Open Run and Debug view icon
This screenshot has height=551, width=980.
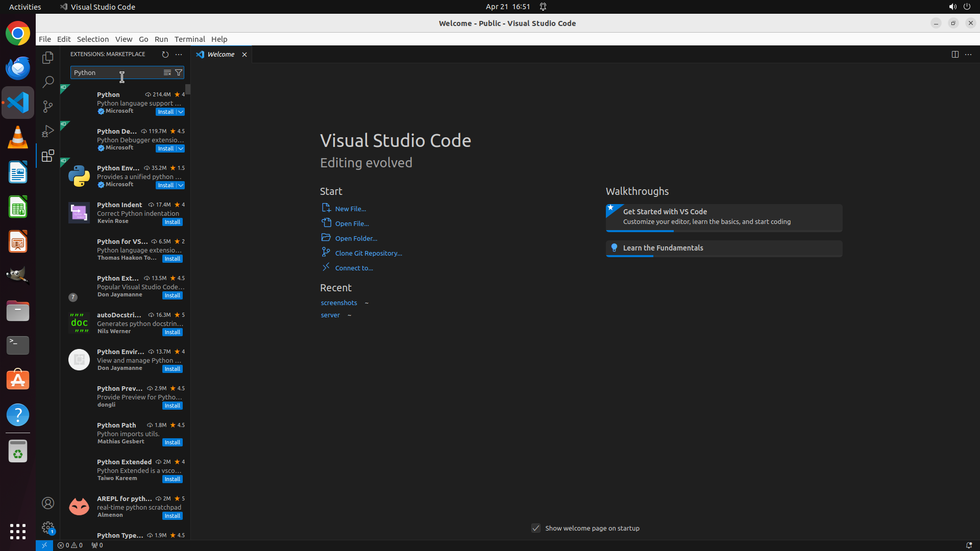pyautogui.click(x=48, y=131)
